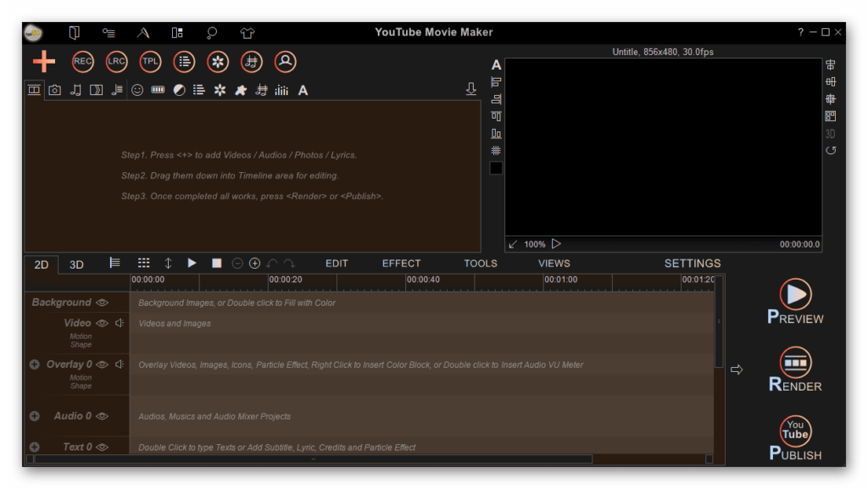Open the REC recording tool
868x489 pixels.
pyautogui.click(x=82, y=61)
